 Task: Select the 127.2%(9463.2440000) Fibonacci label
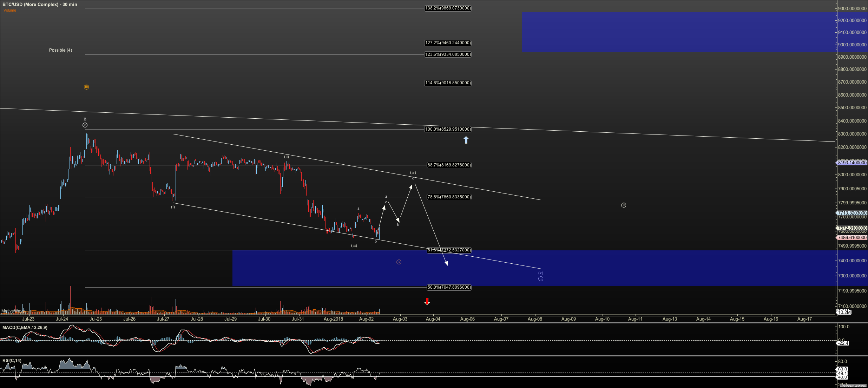pyautogui.click(x=448, y=43)
